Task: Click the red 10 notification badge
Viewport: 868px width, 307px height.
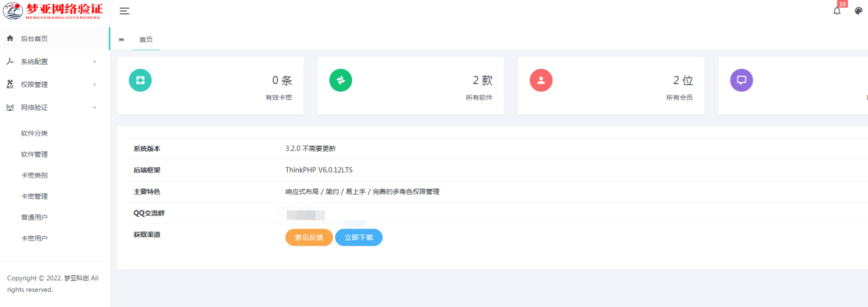Action: tap(842, 4)
